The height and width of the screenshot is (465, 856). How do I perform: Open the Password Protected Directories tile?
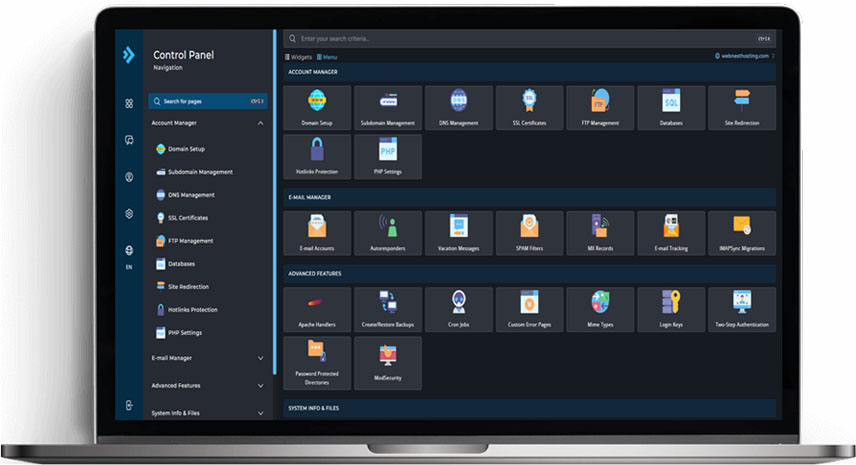[x=317, y=363]
